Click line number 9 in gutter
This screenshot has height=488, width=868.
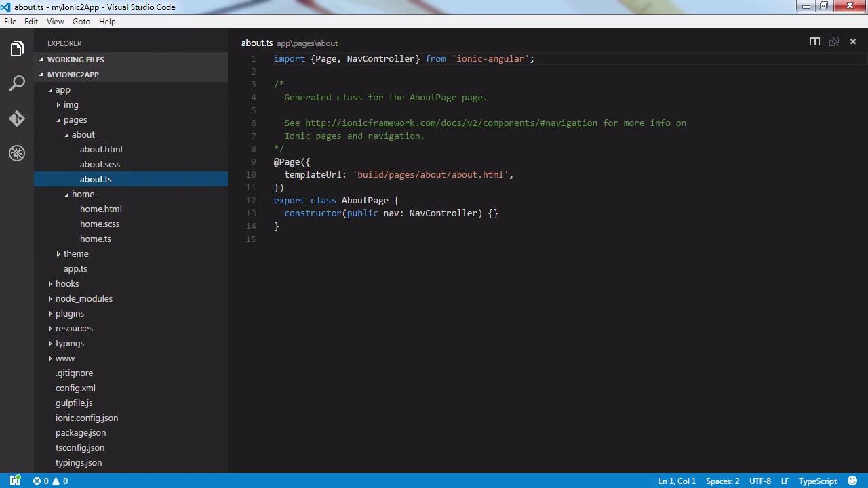(x=254, y=161)
